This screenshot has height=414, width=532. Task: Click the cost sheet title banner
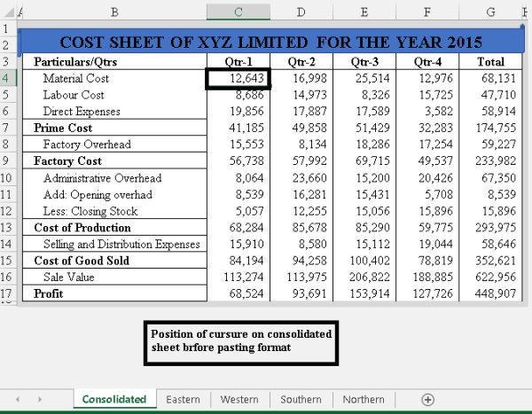[270, 42]
